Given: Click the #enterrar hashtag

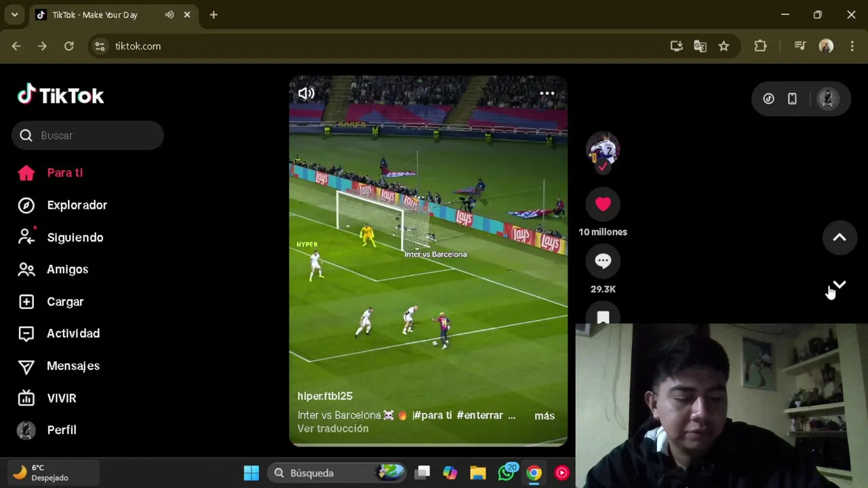Looking at the screenshot, I should (x=480, y=415).
